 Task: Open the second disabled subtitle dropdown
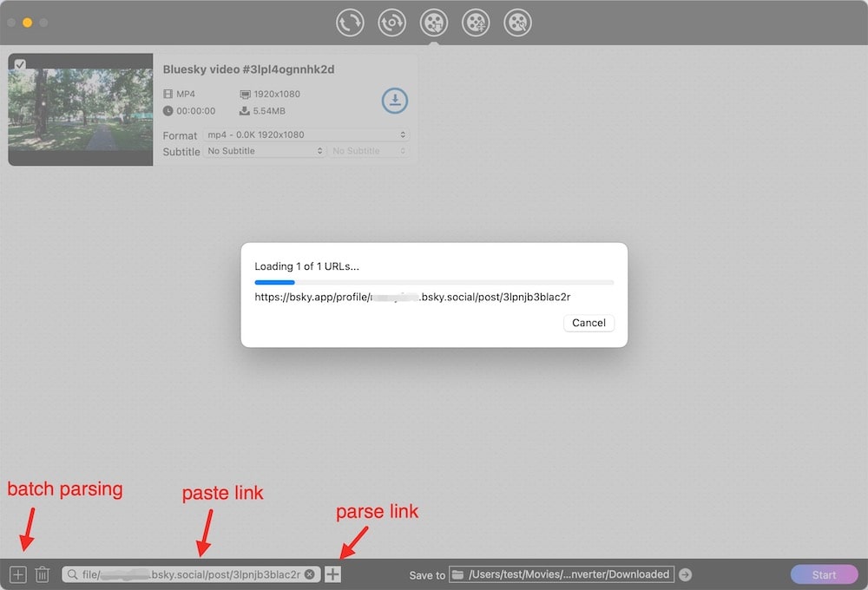pos(368,151)
